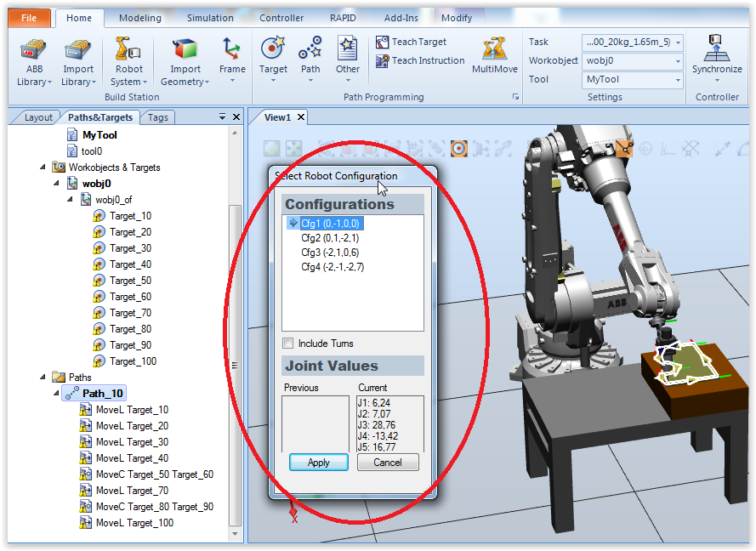Toggle the highlighted snap mode in View1 toolbar
This screenshot has height=551, width=756.
coord(458,149)
